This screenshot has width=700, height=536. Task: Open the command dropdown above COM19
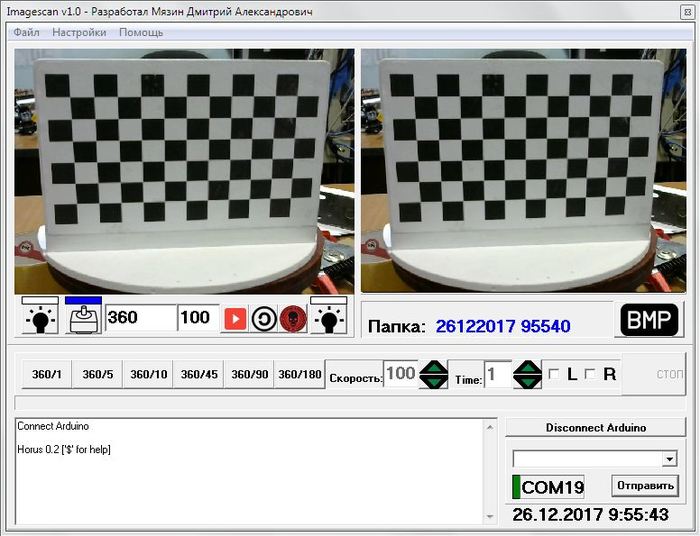pyautogui.click(x=669, y=458)
